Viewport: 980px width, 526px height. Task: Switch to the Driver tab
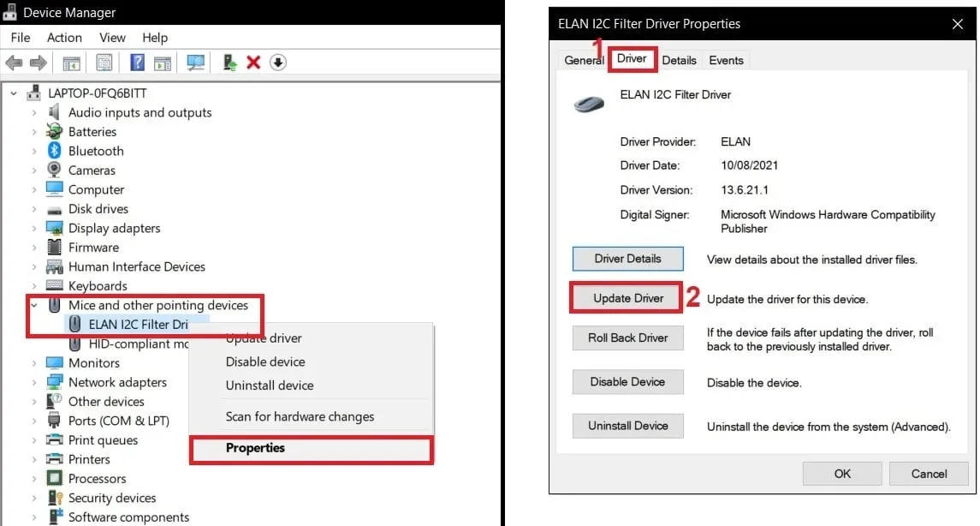coord(632,60)
